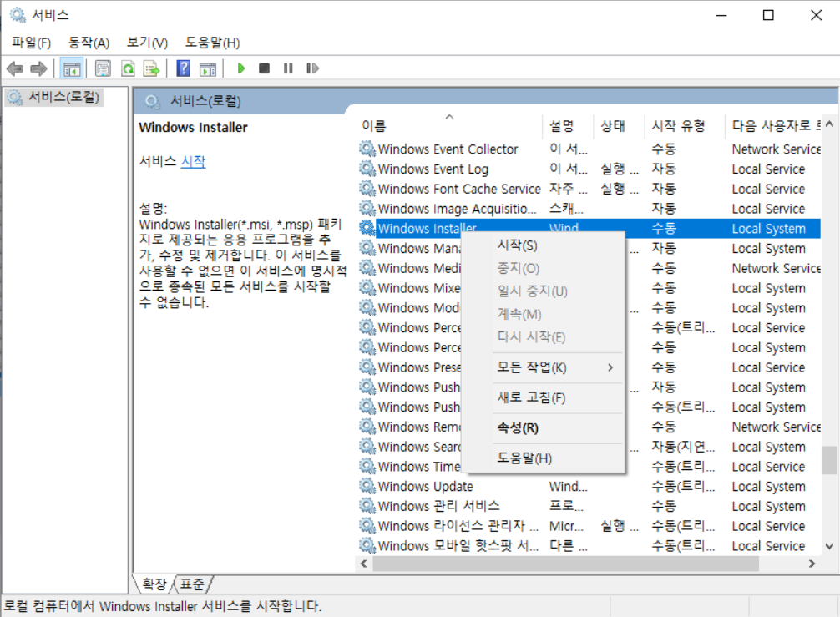Click the gear icon of Windows Installer row
The height and width of the screenshot is (617, 840).
click(x=367, y=228)
